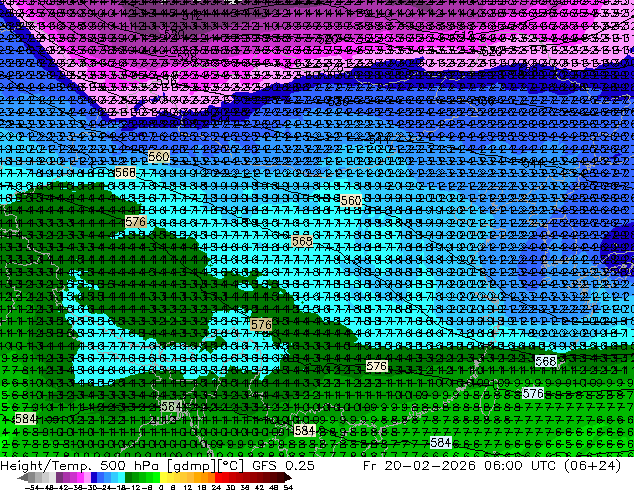Click the '-54' value at legend's left end

coord(32,487)
